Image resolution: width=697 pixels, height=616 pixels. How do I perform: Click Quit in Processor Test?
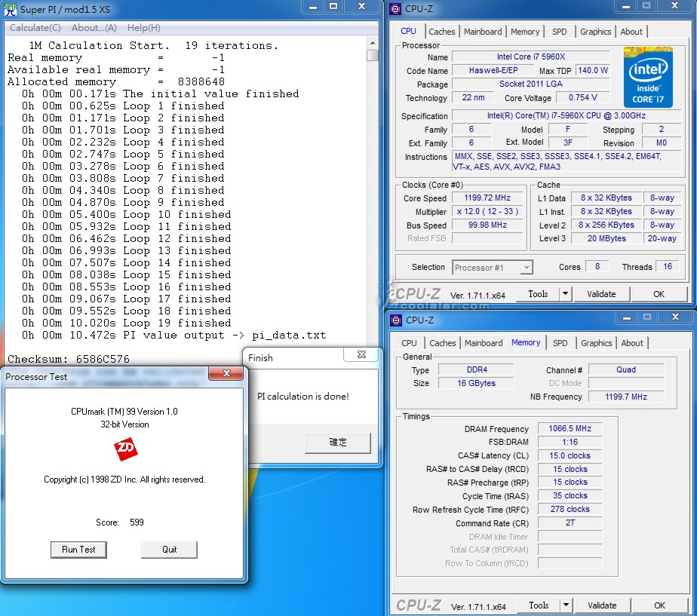click(170, 550)
